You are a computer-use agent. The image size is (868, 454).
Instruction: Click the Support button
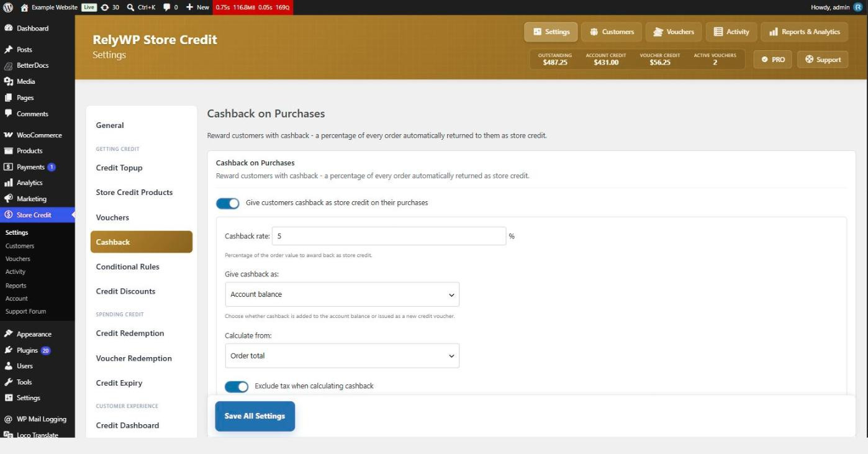point(823,60)
